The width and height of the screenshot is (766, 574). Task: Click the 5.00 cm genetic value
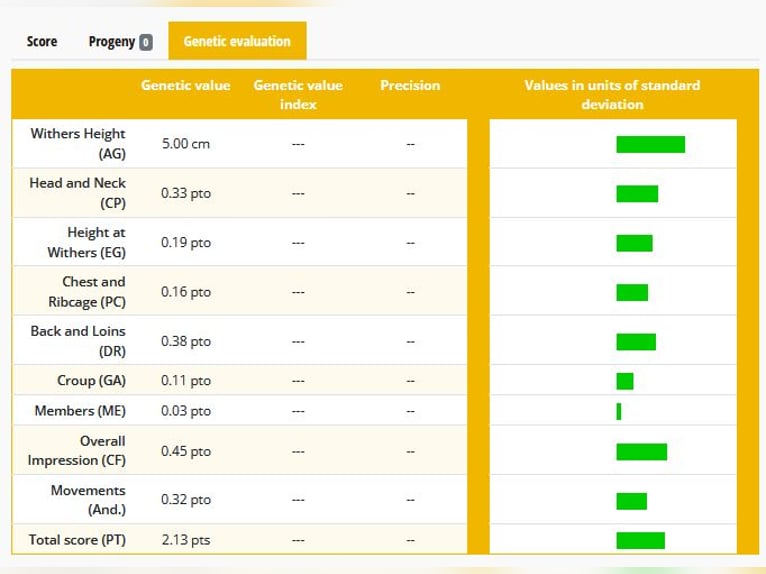tap(186, 144)
